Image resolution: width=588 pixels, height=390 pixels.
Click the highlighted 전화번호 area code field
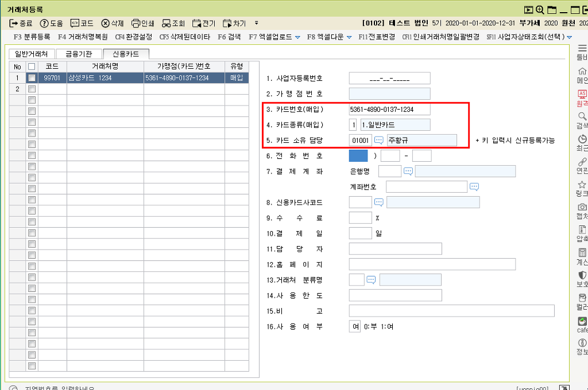[358, 156]
